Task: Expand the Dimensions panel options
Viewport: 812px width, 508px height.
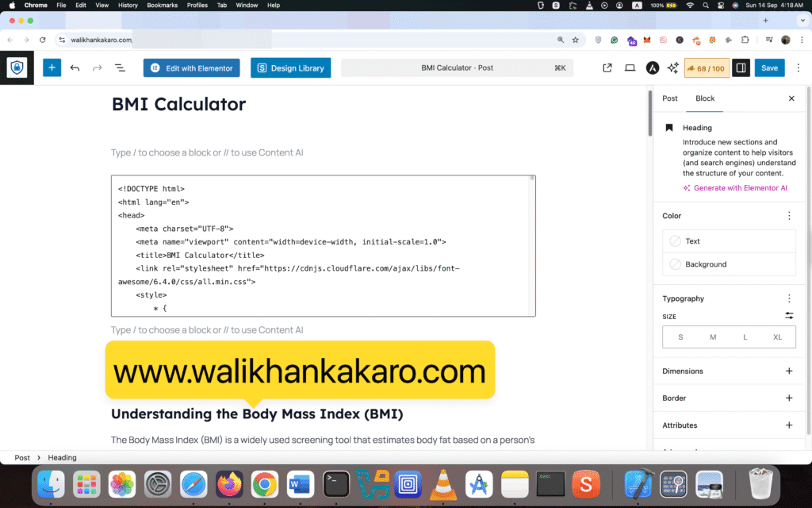Action: [789, 371]
